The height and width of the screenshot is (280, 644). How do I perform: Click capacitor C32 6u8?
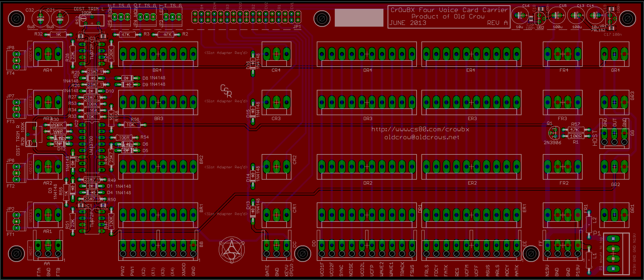41,18
